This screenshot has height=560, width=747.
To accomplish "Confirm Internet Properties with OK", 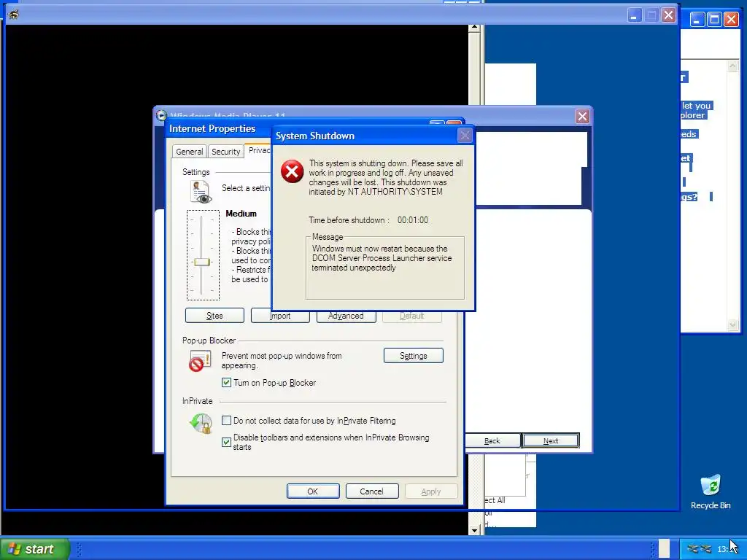I will tap(313, 491).
